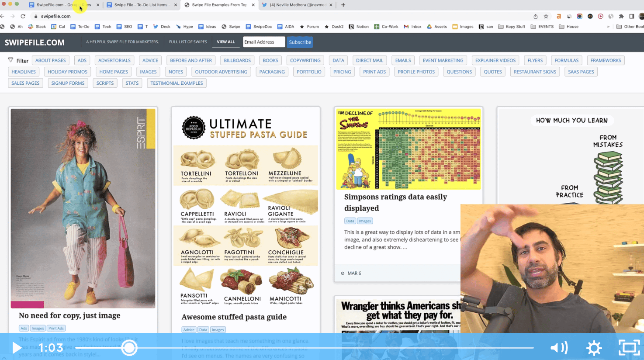Enter fullscreen with the fullscreen icon
644x360 pixels.
[x=629, y=348]
